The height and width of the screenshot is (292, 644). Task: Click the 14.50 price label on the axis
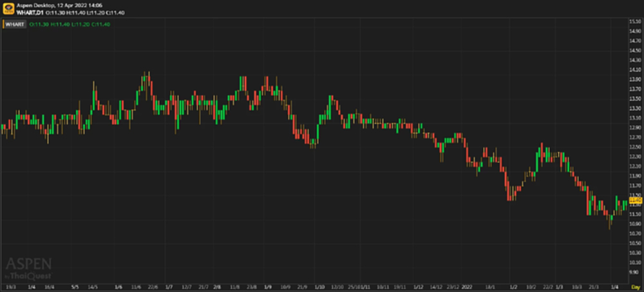click(x=635, y=50)
